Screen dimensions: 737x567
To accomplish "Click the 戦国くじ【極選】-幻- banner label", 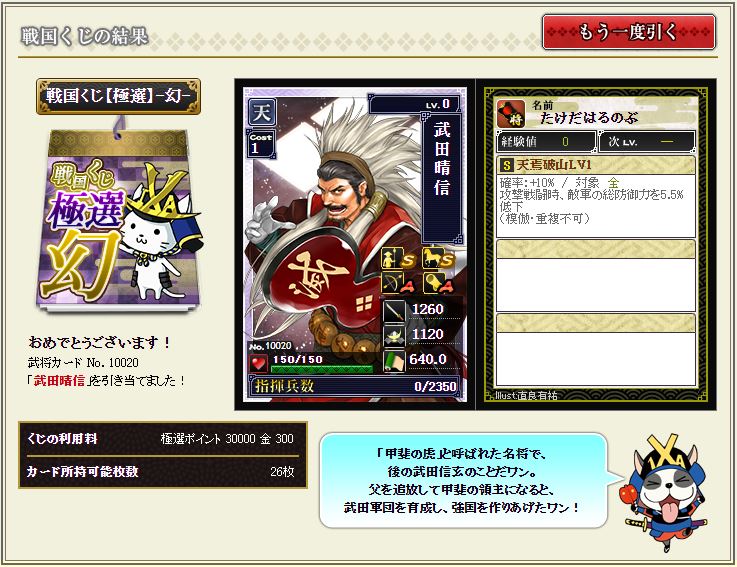I will [118, 96].
